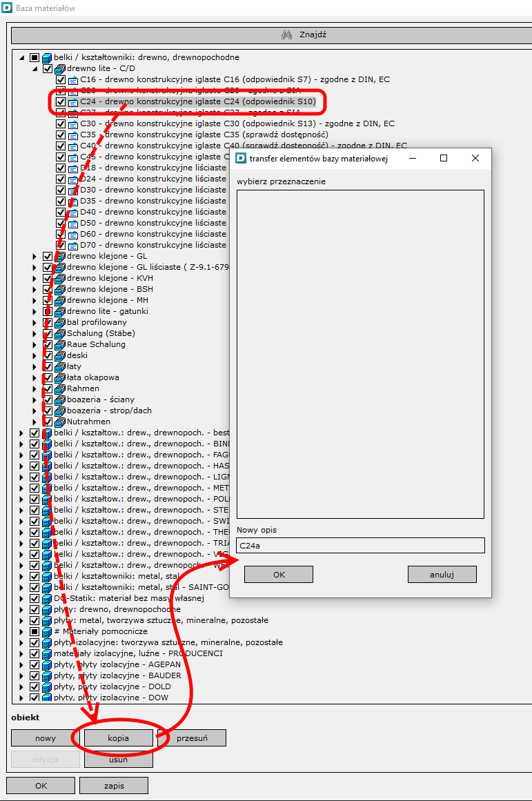Click the cube icon of '# Materiały pomocnicze'
Image resolution: width=532 pixels, height=801 pixels.
point(47,632)
